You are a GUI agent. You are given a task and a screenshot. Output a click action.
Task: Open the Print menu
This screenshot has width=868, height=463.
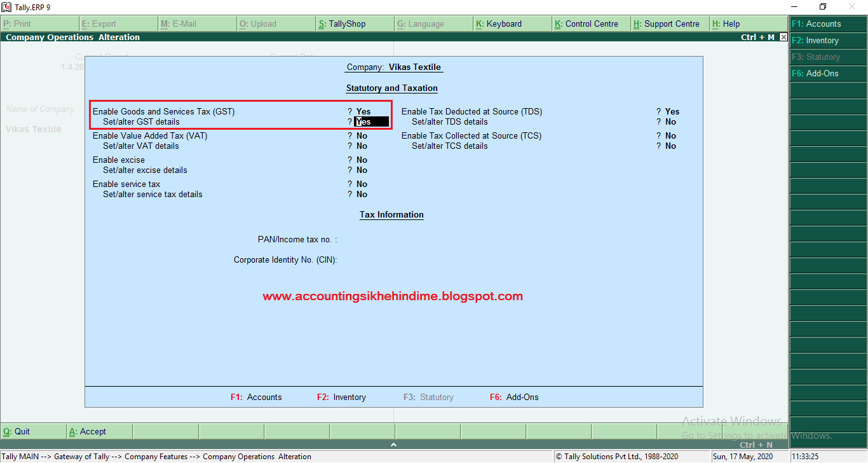tap(39, 24)
